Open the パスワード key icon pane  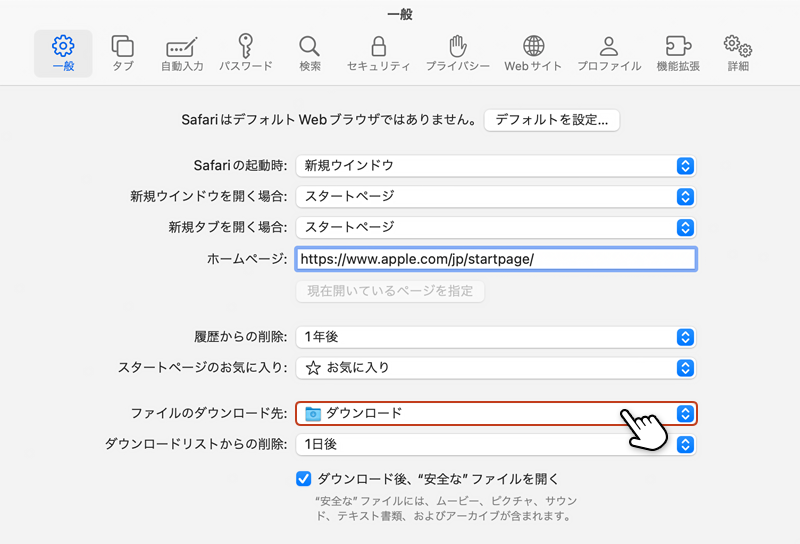click(246, 53)
